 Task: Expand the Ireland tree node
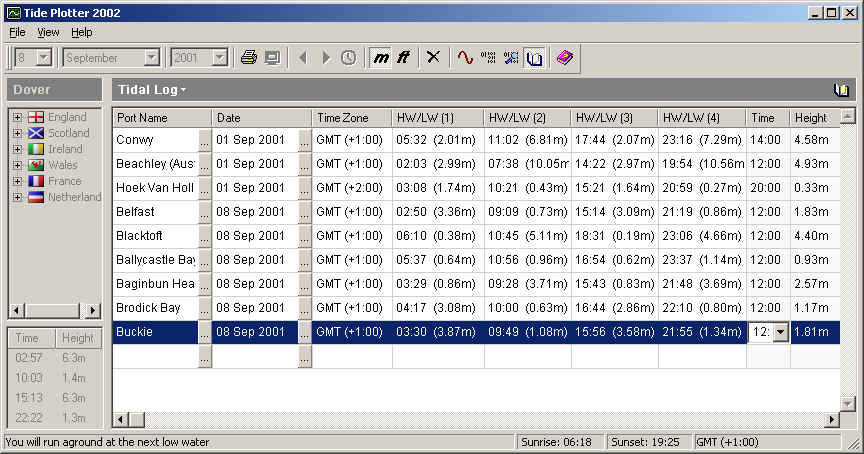(17, 149)
